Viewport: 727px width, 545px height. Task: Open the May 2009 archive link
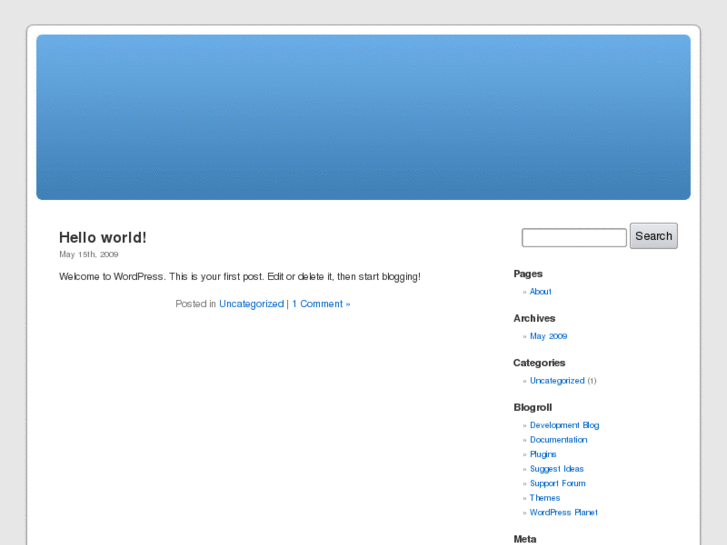tap(548, 336)
